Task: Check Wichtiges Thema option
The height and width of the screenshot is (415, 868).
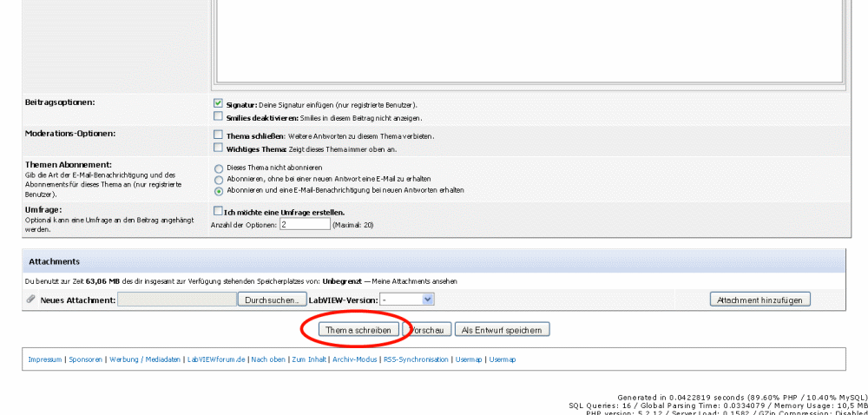Action: click(x=218, y=148)
